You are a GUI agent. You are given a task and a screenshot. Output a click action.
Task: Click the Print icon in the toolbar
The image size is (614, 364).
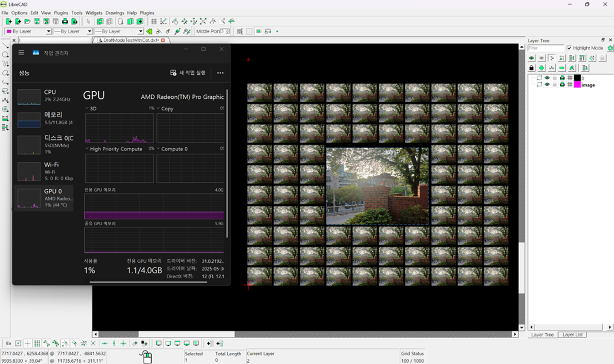(x=65, y=21)
